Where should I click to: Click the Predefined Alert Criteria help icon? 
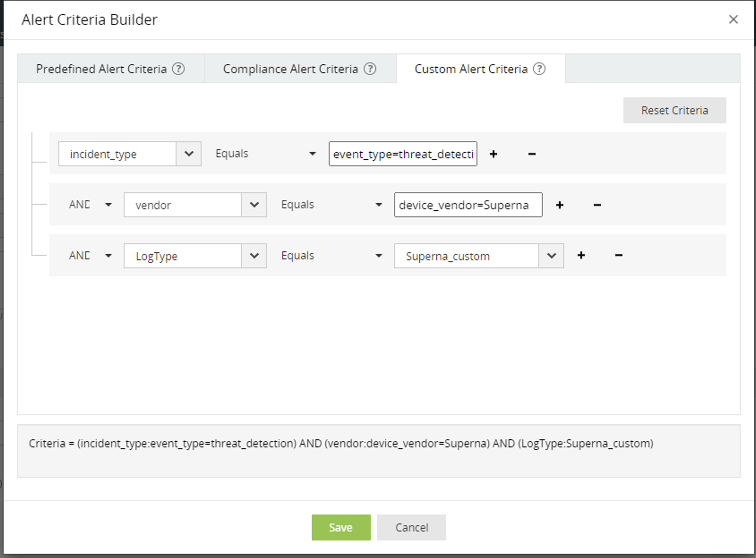click(179, 69)
